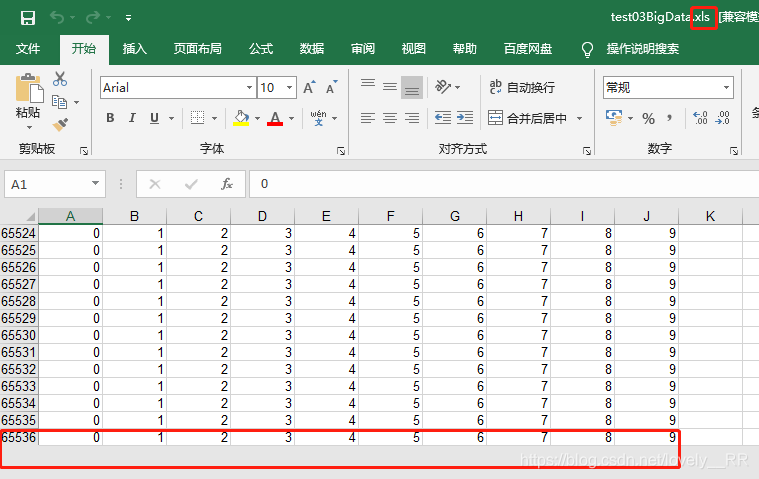
Task: Open the 合并后居中 dropdown arrow
Action: pyautogui.click(x=579, y=118)
